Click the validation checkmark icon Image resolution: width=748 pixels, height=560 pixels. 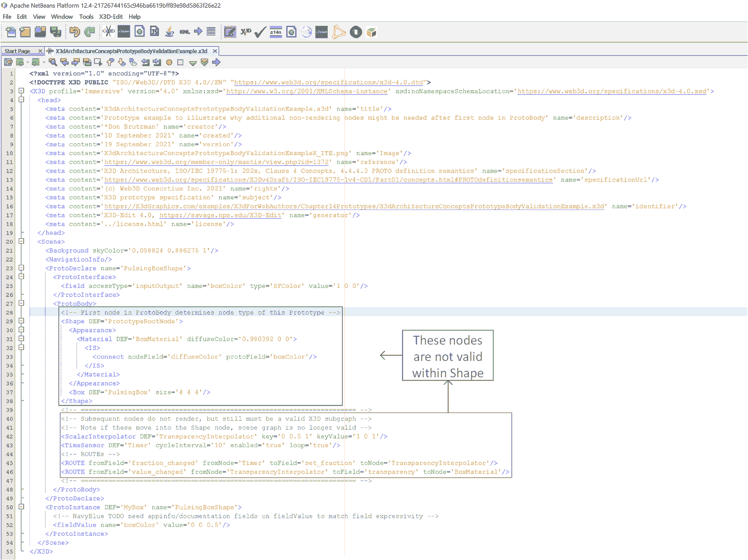pyautogui.click(x=260, y=32)
